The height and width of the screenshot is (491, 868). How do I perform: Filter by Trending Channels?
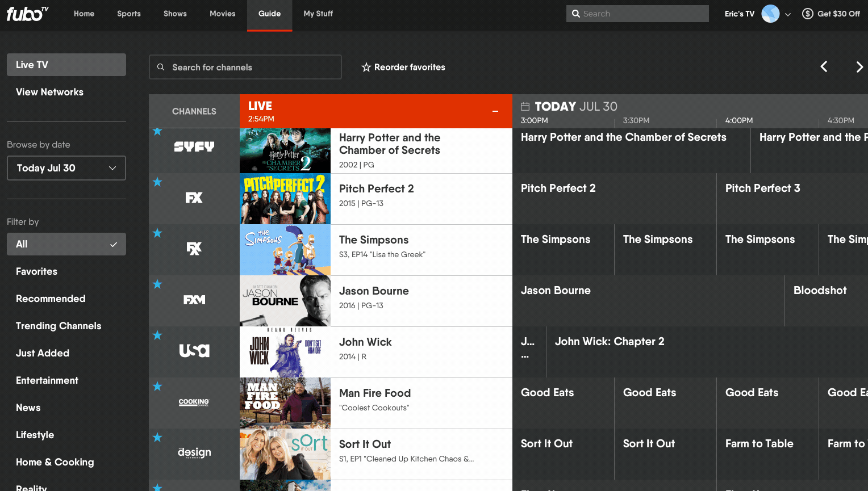pos(59,326)
